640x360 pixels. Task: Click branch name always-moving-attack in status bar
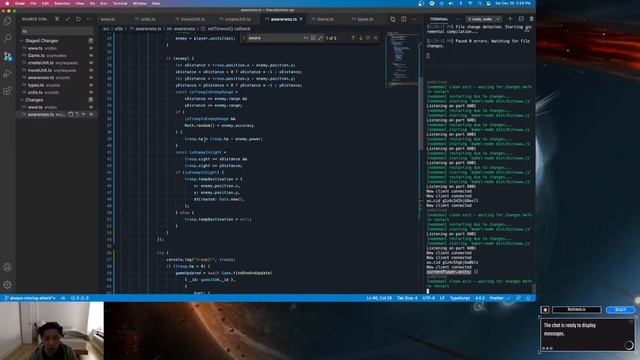pyautogui.click(x=30, y=298)
